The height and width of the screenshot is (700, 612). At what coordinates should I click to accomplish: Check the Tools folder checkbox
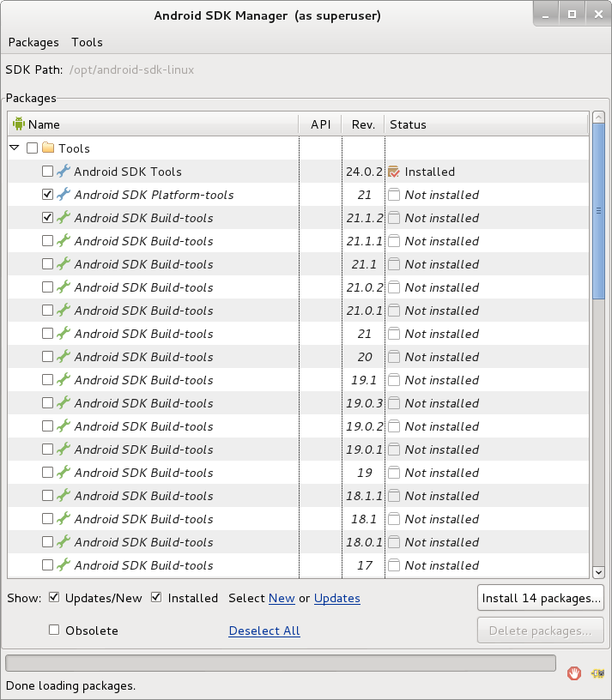point(32,148)
